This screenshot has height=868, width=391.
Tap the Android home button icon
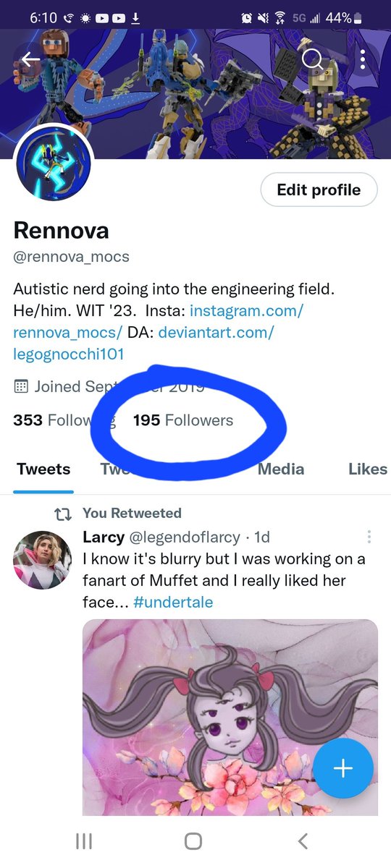tap(193, 841)
